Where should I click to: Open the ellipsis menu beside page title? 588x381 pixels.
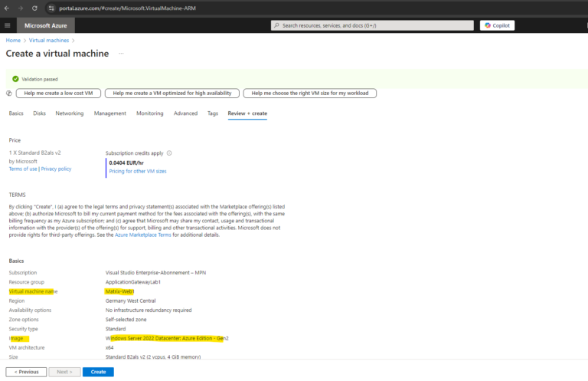(x=121, y=54)
